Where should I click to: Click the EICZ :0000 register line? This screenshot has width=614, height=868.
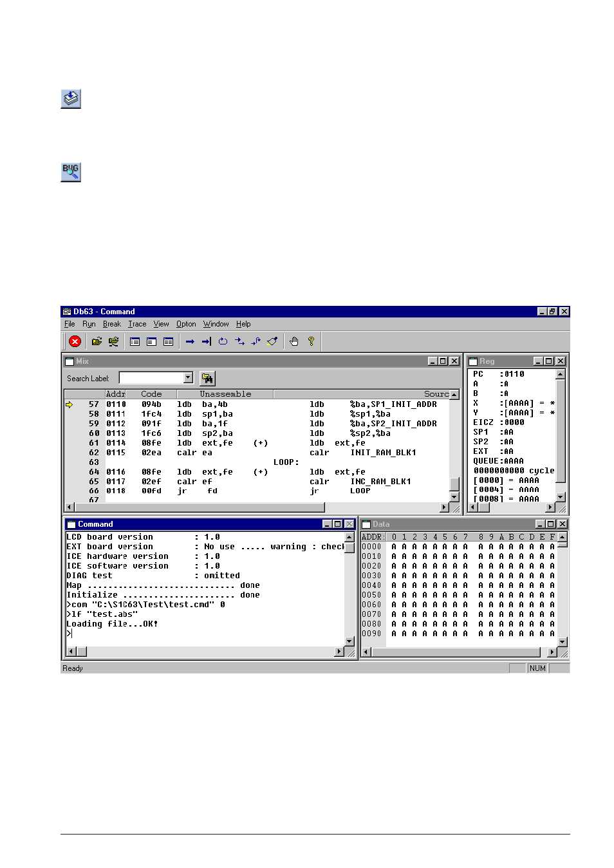coord(499,422)
